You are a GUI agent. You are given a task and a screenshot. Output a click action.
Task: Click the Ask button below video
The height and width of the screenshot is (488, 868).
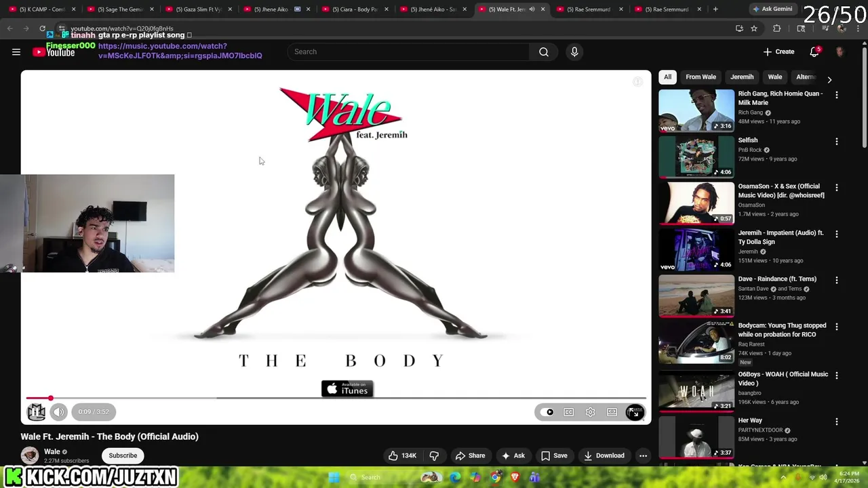click(x=513, y=455)
